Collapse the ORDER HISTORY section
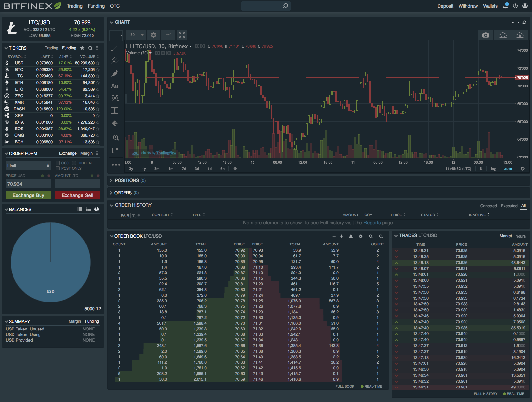Screen dimensions: 532x402 [x=112, y=205]
